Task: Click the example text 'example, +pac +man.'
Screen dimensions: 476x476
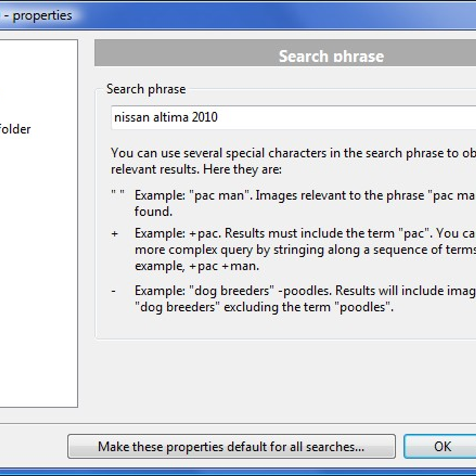Action: [197, 266]
